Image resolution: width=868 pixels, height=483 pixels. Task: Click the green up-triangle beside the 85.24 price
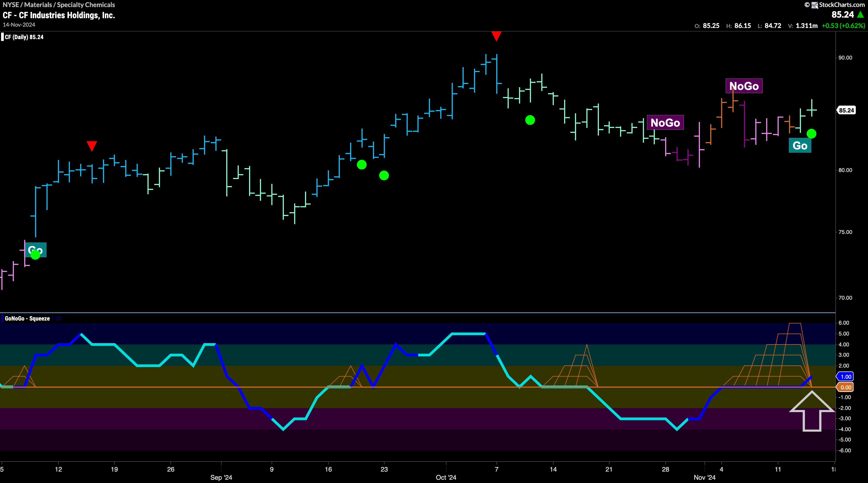861,14
